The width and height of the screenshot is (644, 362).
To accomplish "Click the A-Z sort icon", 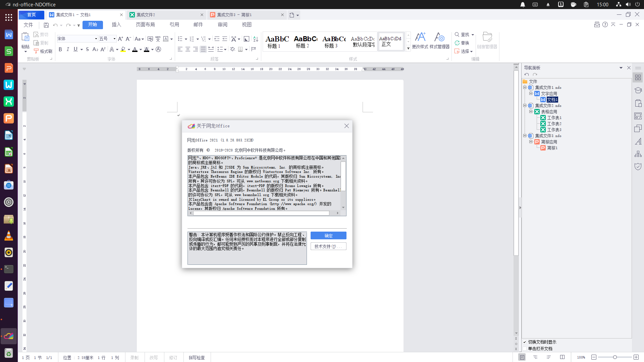I will coord(256,39).
